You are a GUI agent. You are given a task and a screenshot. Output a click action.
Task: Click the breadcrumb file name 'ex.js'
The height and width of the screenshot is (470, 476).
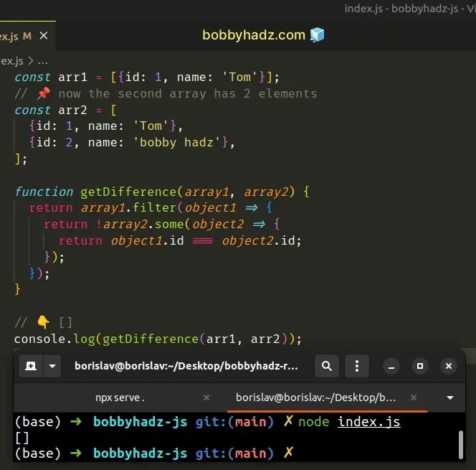[11, 62]
